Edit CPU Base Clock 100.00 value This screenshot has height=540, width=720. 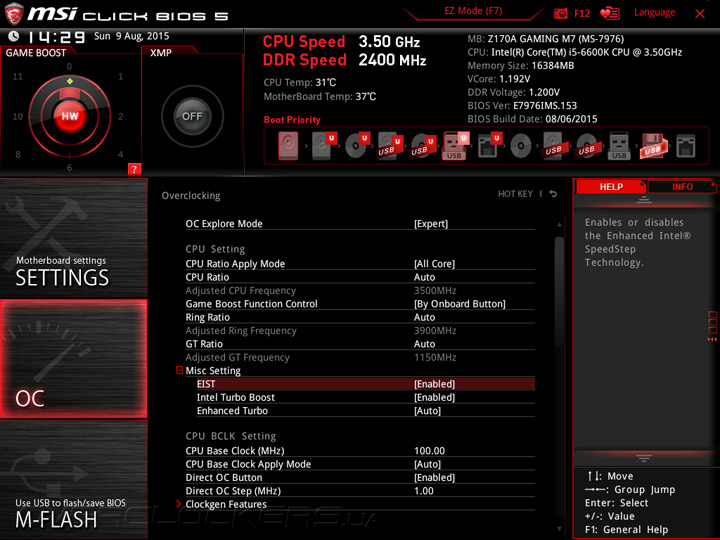pos(429,451)
